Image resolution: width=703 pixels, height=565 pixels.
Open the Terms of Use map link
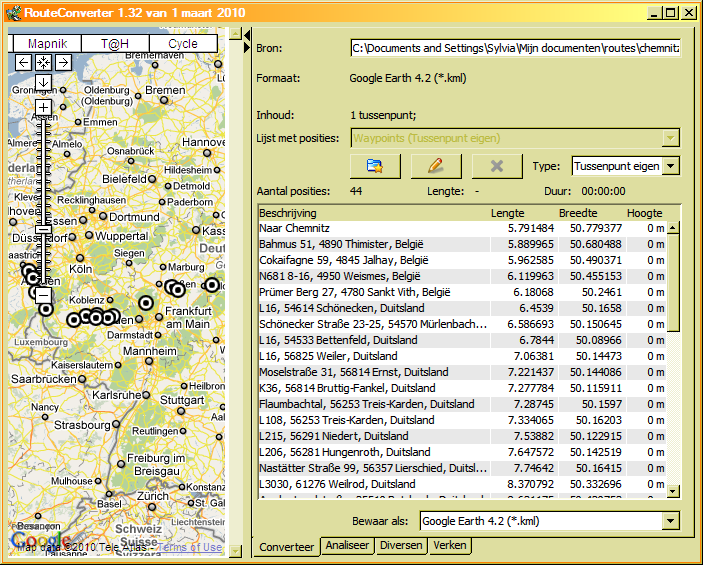pos(190,547)
